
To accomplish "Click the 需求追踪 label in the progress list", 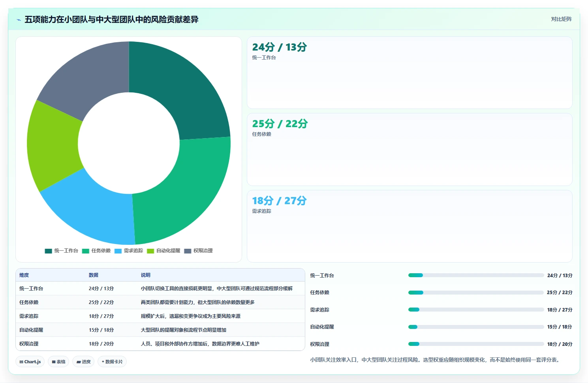I will click(319, 310).
